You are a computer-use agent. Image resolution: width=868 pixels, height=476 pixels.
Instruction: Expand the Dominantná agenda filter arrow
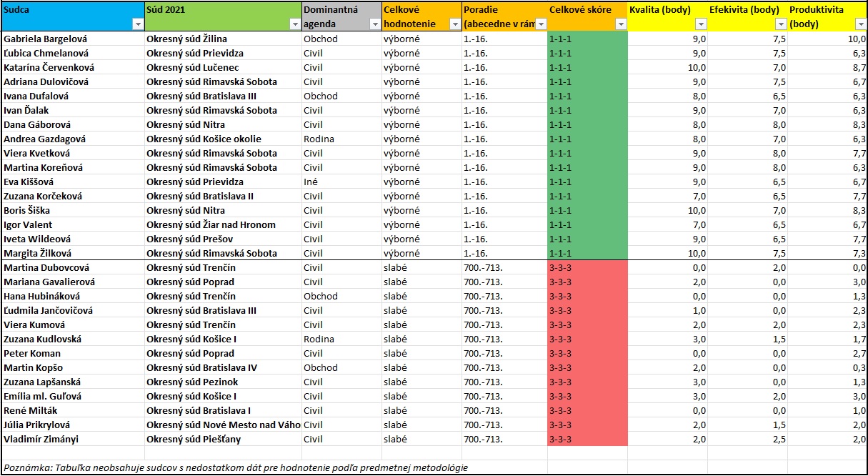(x=374, y=24)
